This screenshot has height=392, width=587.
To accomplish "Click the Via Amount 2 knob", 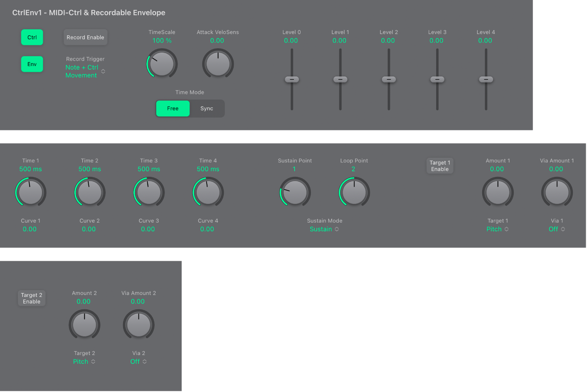I will [x=138, y=325].
